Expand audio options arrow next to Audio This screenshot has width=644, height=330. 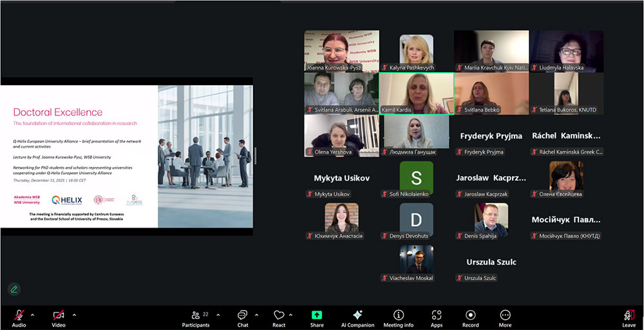pyautogui.click(x=33, y=315)
